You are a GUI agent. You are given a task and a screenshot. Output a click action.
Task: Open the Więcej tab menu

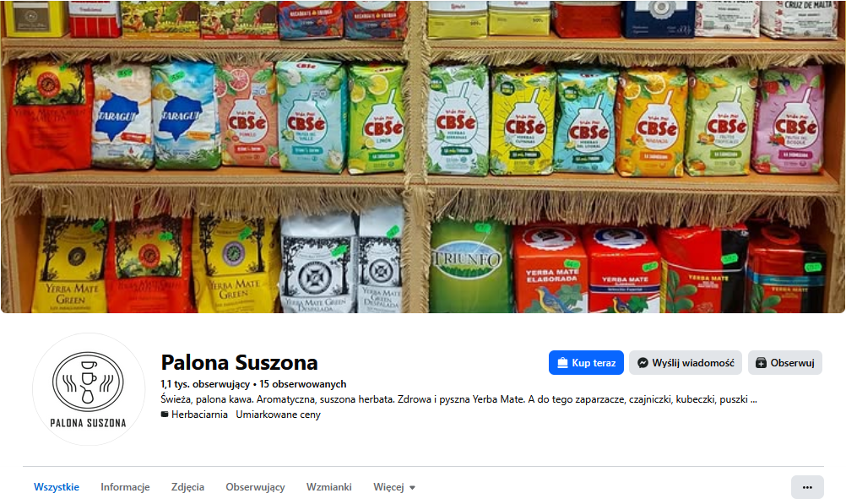coord(393,487)
